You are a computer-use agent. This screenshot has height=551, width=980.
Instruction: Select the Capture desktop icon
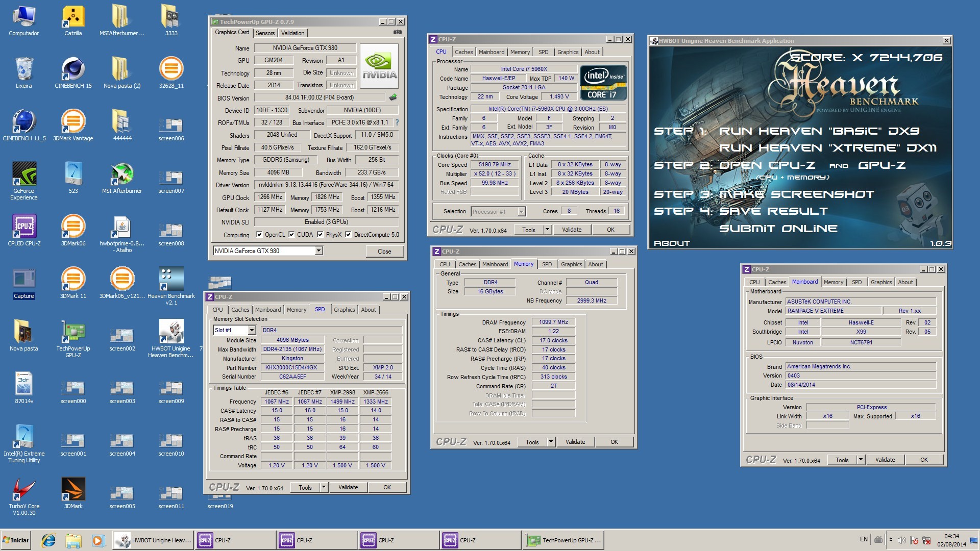[x=24, y=284]
